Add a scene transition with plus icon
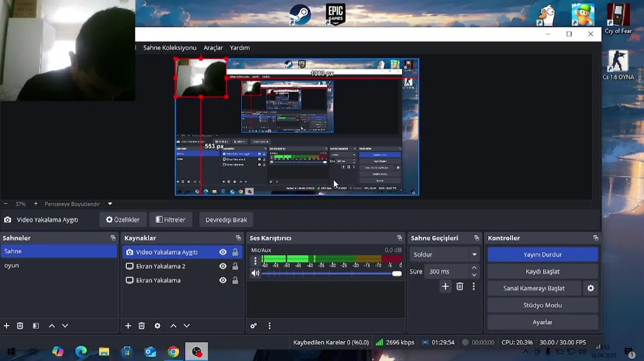Viewport: 644px width, 361px height. click(445, 286)
